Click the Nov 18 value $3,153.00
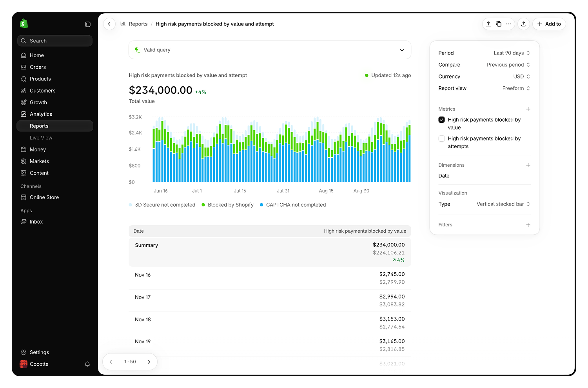 pyautogui.click(x=392, y=319)
